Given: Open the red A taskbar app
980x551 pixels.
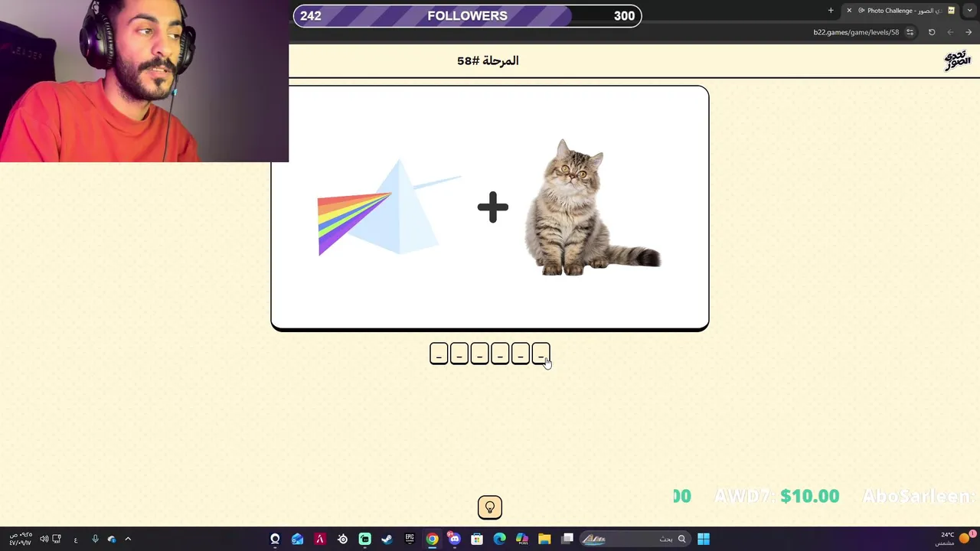Looking at the screenshot, I should pyautogui.click(x=320, y=539).
